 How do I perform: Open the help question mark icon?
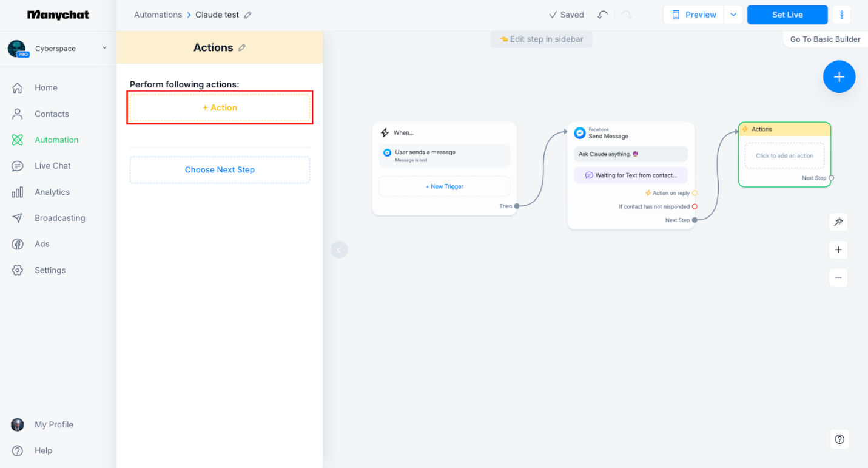[839, 439]
